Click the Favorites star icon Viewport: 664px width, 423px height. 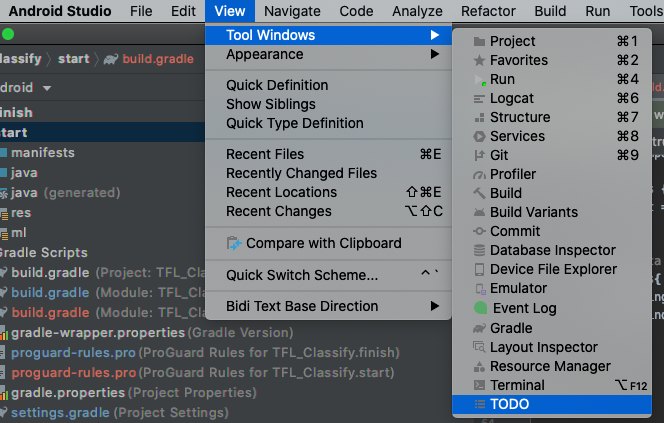pos(479,60)
